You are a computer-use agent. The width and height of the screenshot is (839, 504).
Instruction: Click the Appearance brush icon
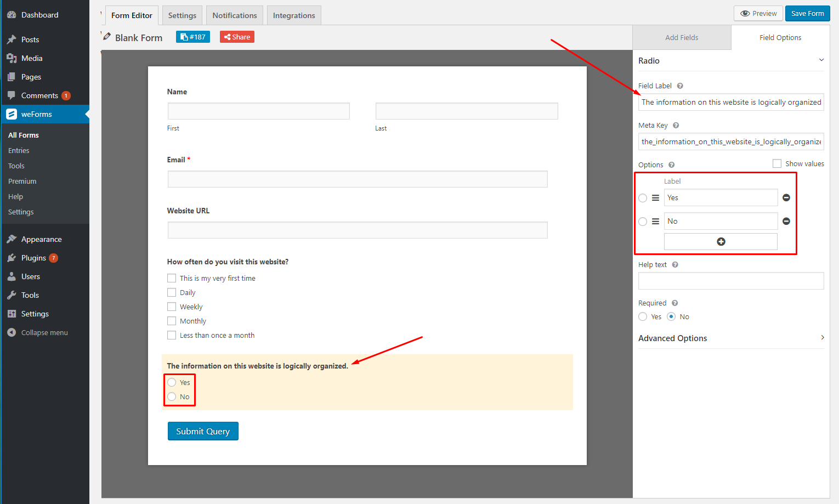(12, 239)
